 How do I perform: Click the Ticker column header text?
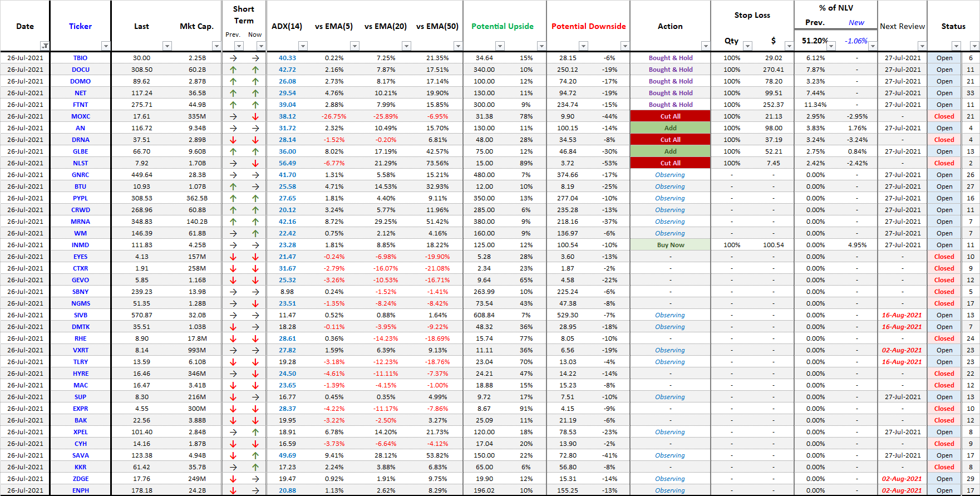coord(80,26)
